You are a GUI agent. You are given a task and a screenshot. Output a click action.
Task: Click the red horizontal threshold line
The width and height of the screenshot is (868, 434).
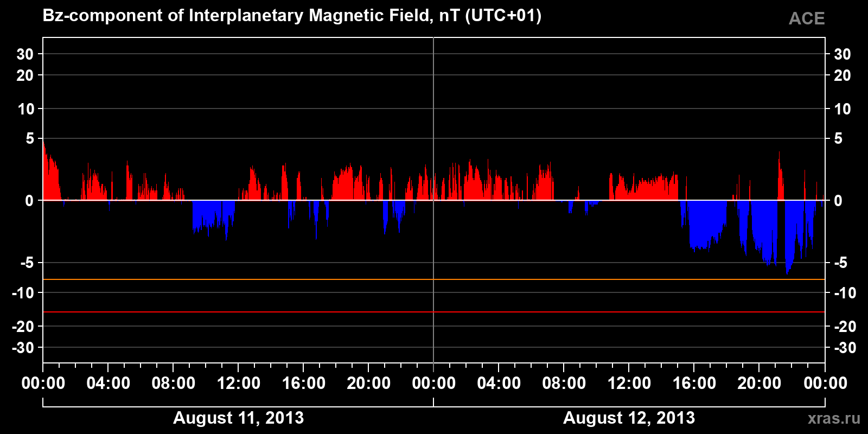pos(434,312)
